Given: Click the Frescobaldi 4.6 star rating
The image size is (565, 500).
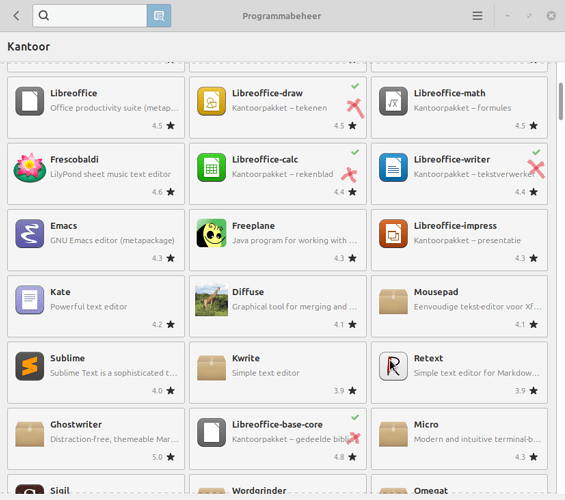Looking at the screenshot, I should [163, 192].
